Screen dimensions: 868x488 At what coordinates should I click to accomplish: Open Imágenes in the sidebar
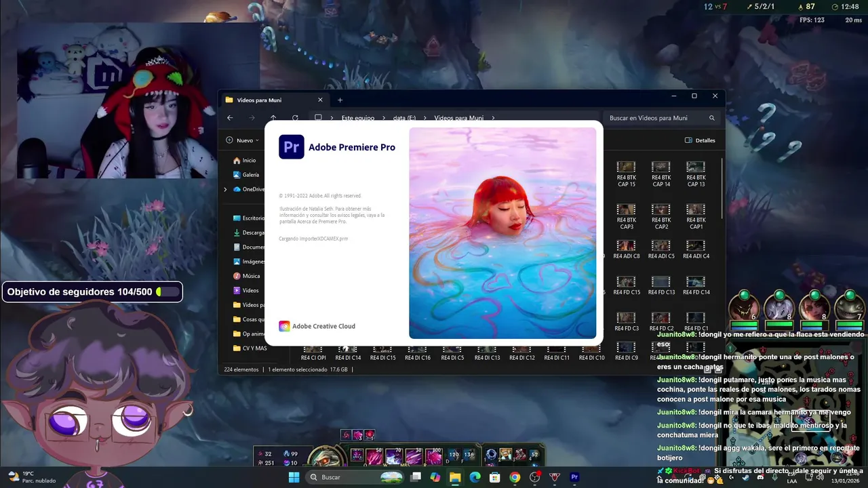point(248,262)
